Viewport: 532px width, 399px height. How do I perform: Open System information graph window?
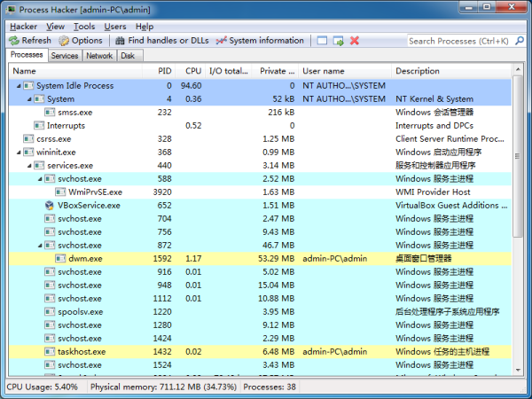point(260,41)
